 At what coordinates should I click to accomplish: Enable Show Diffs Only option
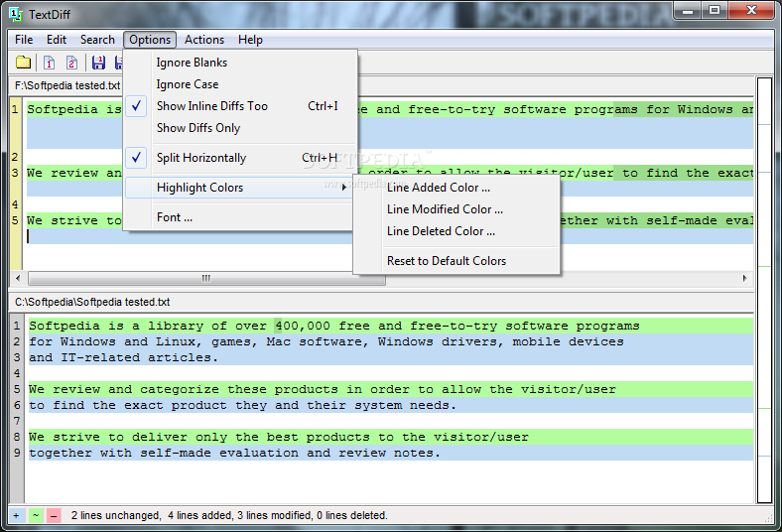click(240, 128)
